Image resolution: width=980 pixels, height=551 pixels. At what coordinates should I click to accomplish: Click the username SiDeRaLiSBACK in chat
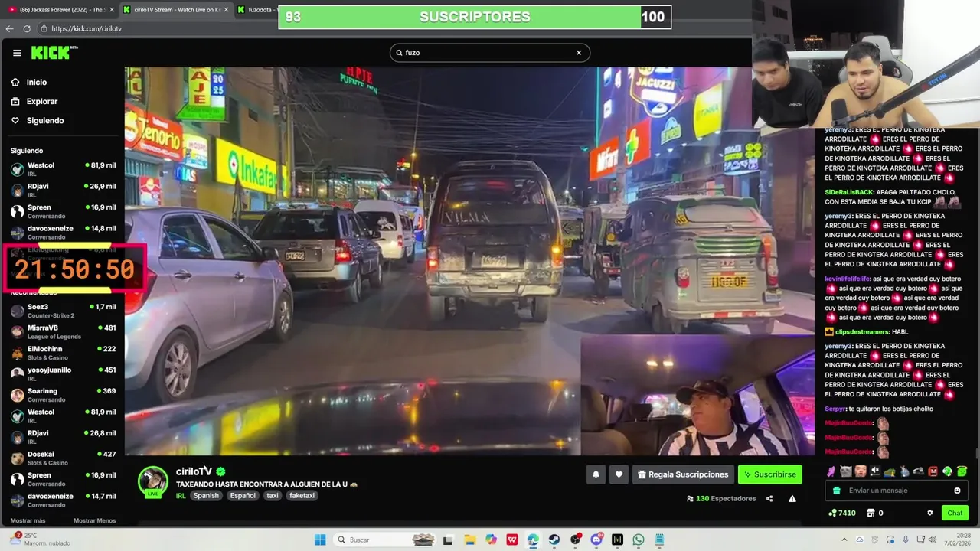pyautogui.click(x=851, y=192)
